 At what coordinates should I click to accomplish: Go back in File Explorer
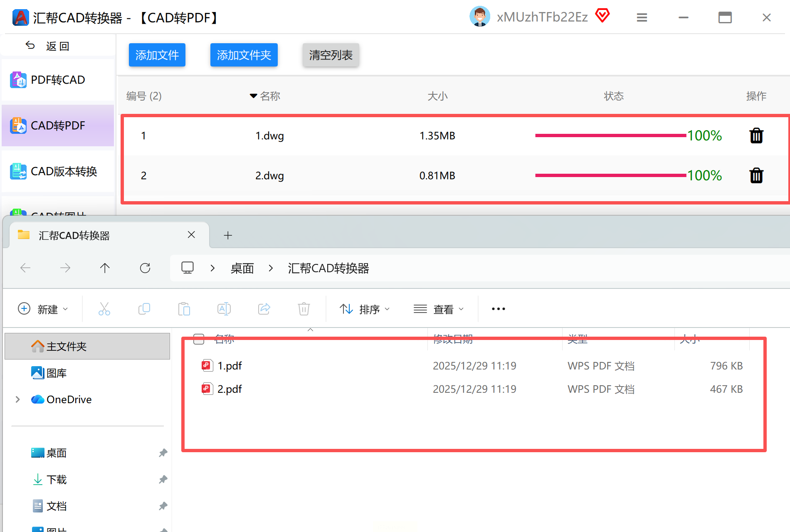pyautogui.click(x=25, y=268)
